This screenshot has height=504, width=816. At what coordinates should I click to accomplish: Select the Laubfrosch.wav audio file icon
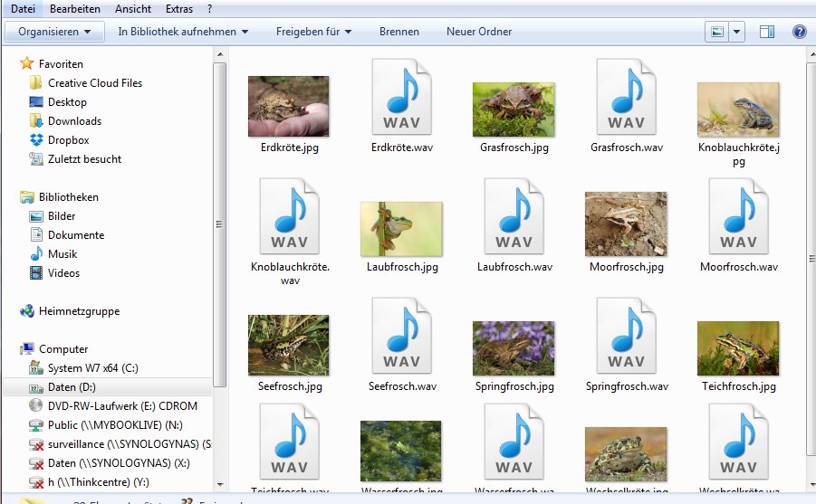click(514, 216)
